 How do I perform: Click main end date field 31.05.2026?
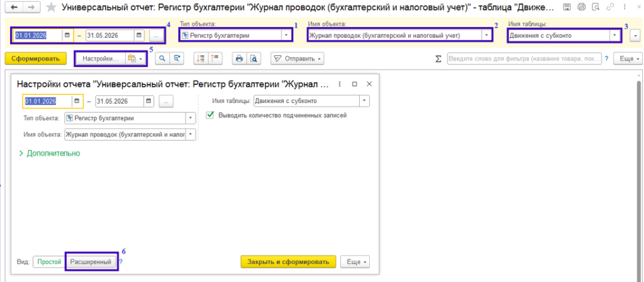pos(109,36)
